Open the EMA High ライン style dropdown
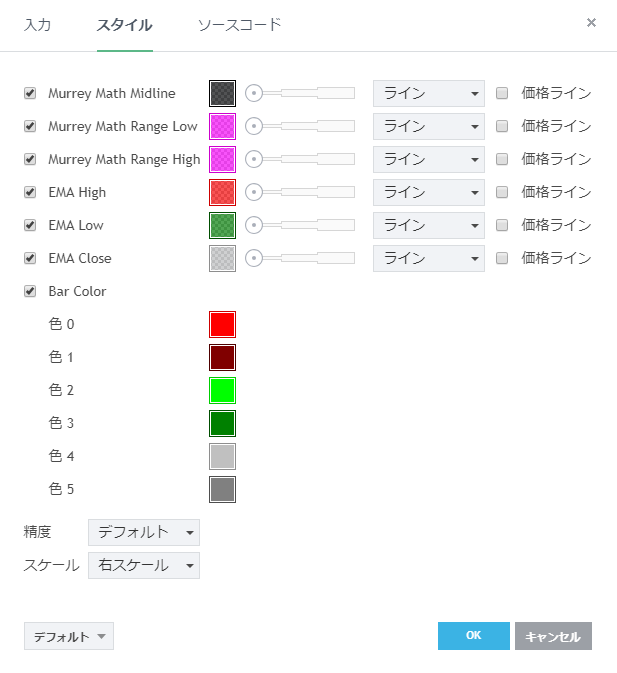The height and width of the screenshot is (673, 617). (x=428, y=192)
